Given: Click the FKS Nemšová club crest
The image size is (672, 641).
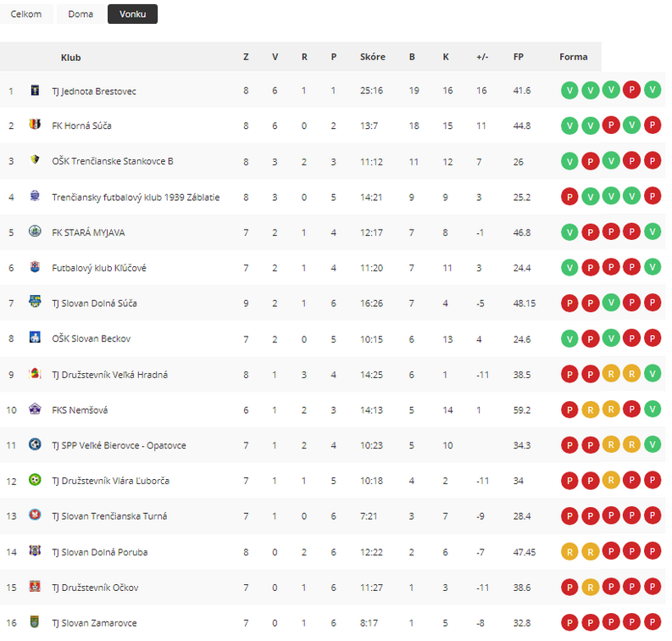Looking at the screenshot, I should coord(35,409).
